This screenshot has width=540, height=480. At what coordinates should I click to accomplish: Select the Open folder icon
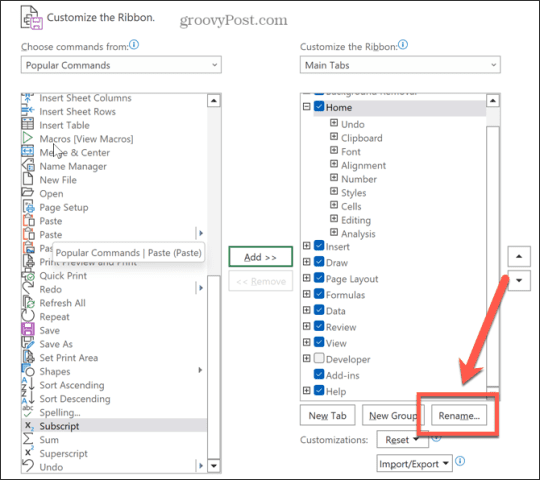28,193
